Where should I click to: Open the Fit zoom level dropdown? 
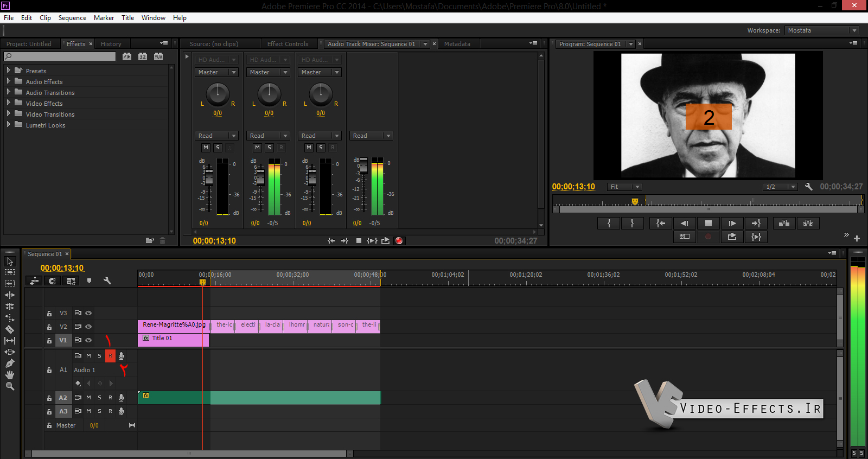(x=624, y=187)
